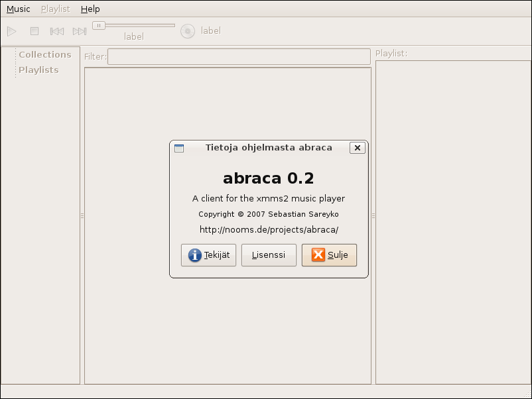Skip to the previous track
The height and width of the screenshot is (399, 532).
click(57, 31)
